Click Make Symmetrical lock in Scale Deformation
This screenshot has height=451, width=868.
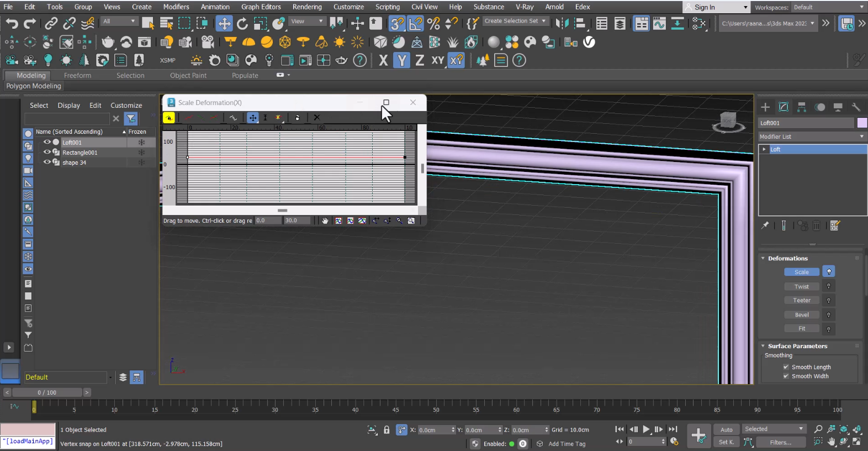click(169, 117)
